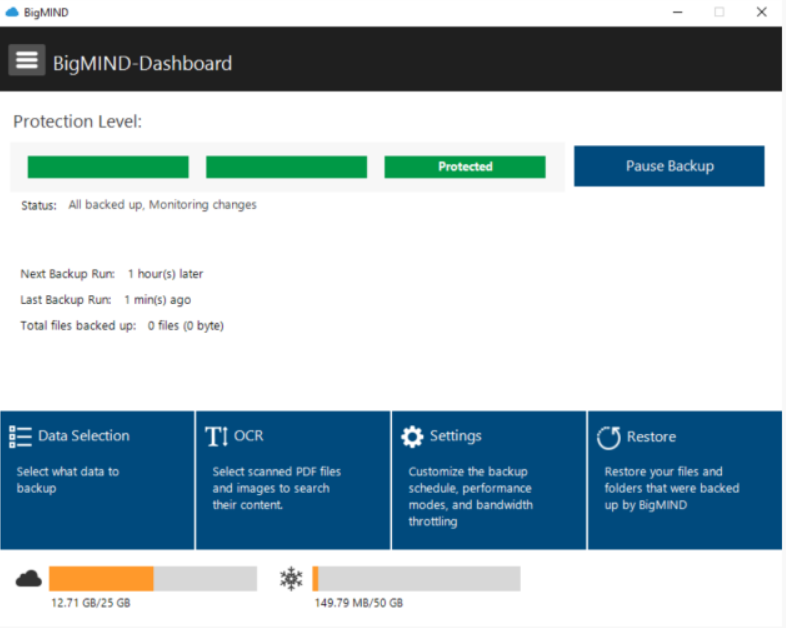Open the hamburger menu
The width and height of the screenshot is (786, 628).
tap(27, 60)
